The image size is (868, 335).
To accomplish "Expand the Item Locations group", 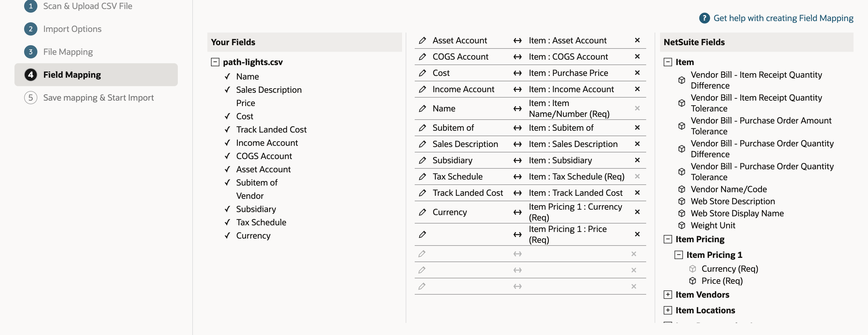I will (x=668, y=310).
